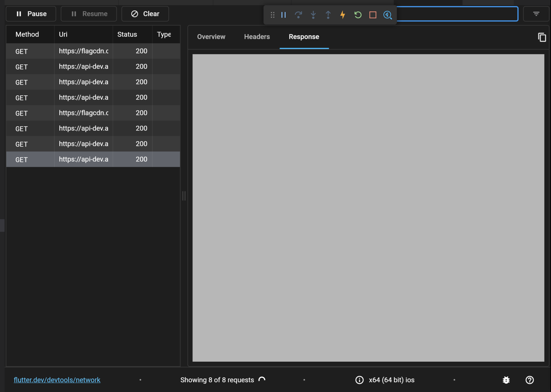
Task: Step out using the up-arrow debugger icon
Action: pyautogui.click(x=328, y=15)
